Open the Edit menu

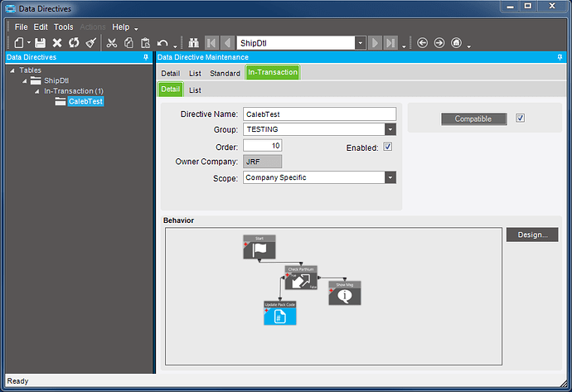pos(41,27)
